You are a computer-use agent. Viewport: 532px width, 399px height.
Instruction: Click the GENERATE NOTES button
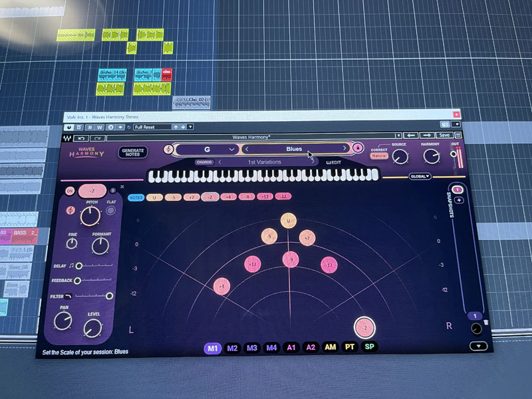click(132, 152)
